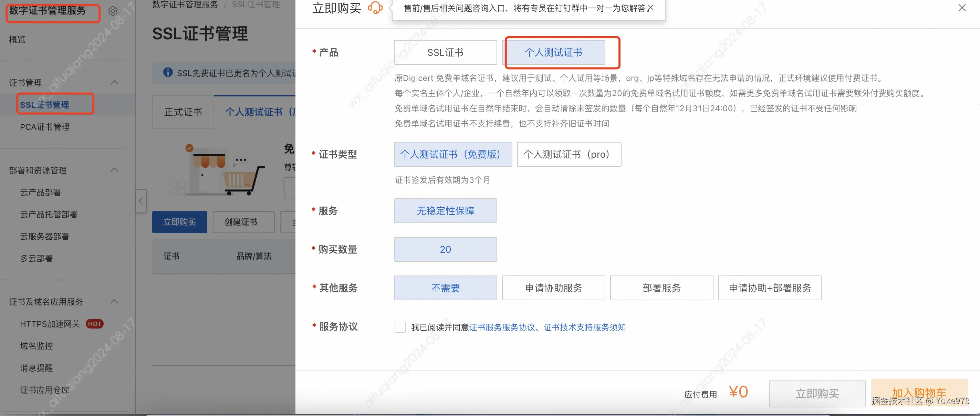
Task: Switch to the 正式证书 tab
Action: [x=183, y=112]
